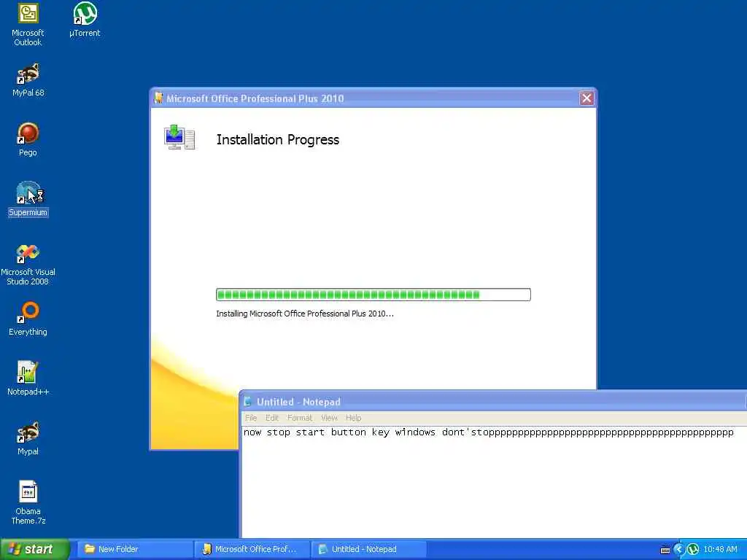Switch to Untitled - Notepad taskbar button

click(368, 549)
